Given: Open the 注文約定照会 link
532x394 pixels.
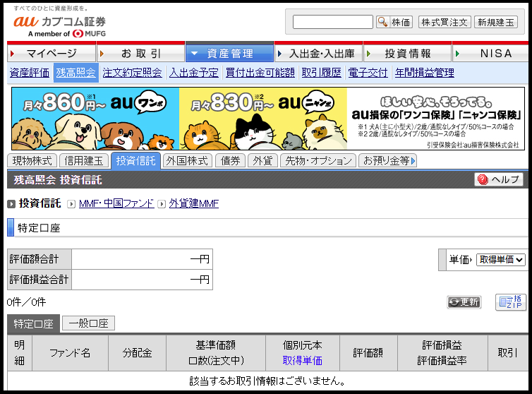Looking at the screenshot, I should [x=132, y=72].
